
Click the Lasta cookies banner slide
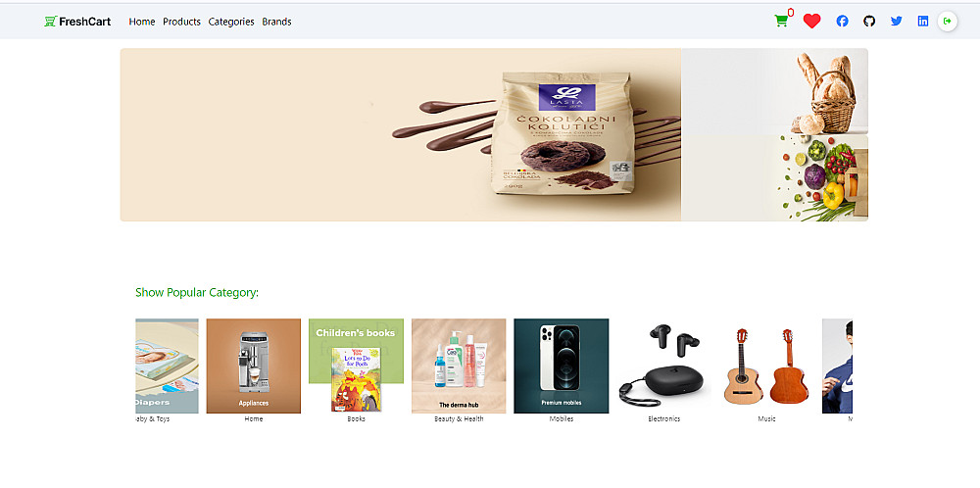click(401, 134)
